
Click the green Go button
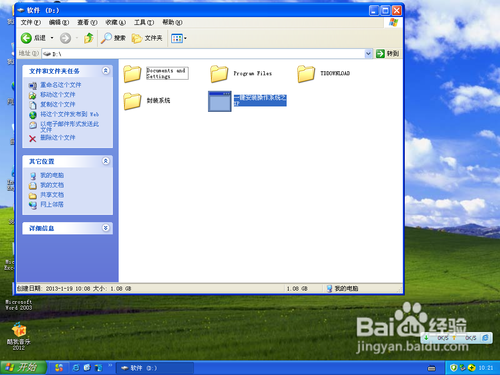tap(387, 53)
